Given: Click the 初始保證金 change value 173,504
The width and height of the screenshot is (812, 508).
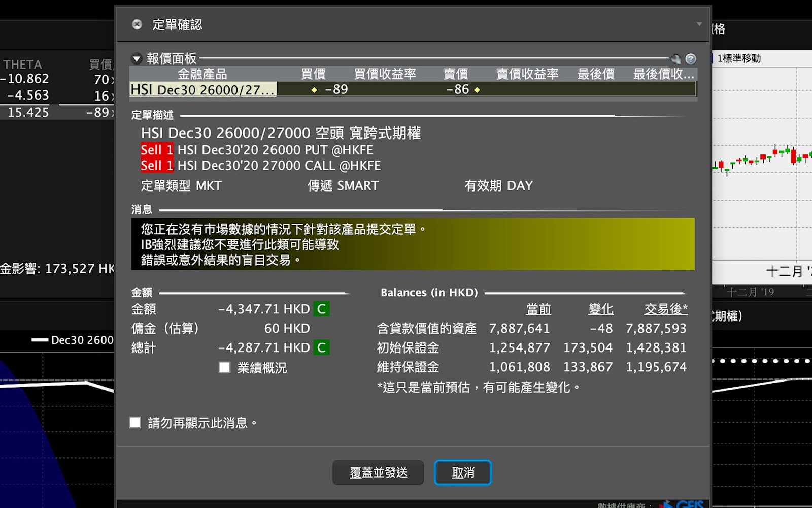Looking at the screenshot, I should tap(588, 347).
